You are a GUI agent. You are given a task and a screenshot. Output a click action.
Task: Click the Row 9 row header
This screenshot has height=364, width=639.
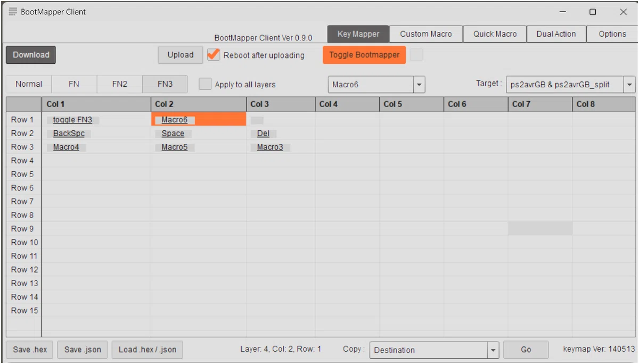23,229
